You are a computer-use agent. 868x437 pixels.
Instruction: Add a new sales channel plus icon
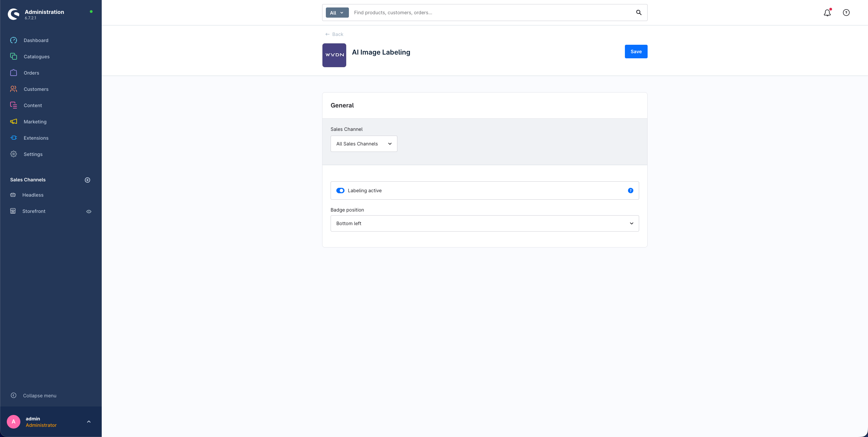(87, 180)
